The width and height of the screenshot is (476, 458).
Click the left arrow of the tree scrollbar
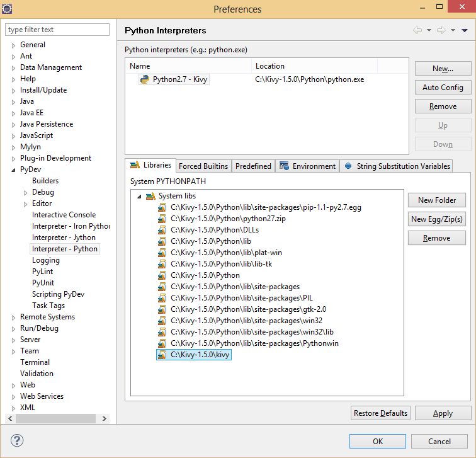[x=10, y=418]
